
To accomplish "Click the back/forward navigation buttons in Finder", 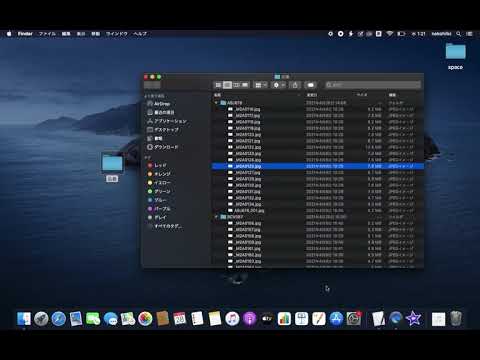I will pos(152,85).
